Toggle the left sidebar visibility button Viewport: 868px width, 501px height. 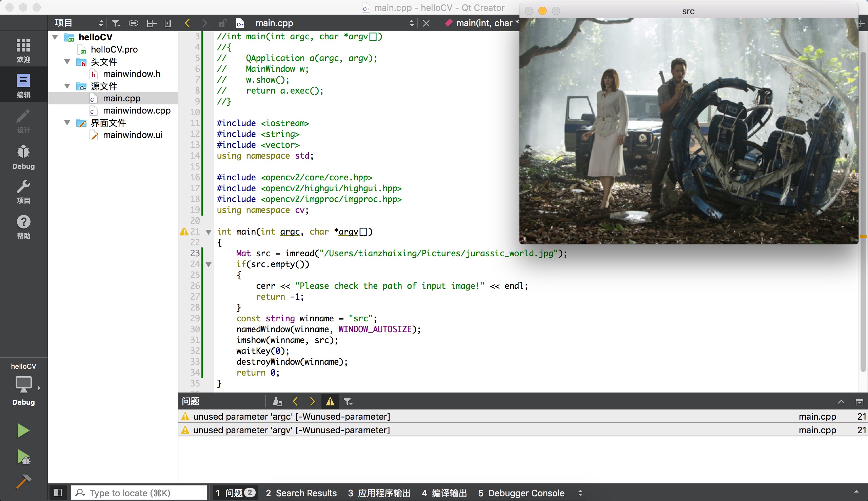tap(58, 493)
